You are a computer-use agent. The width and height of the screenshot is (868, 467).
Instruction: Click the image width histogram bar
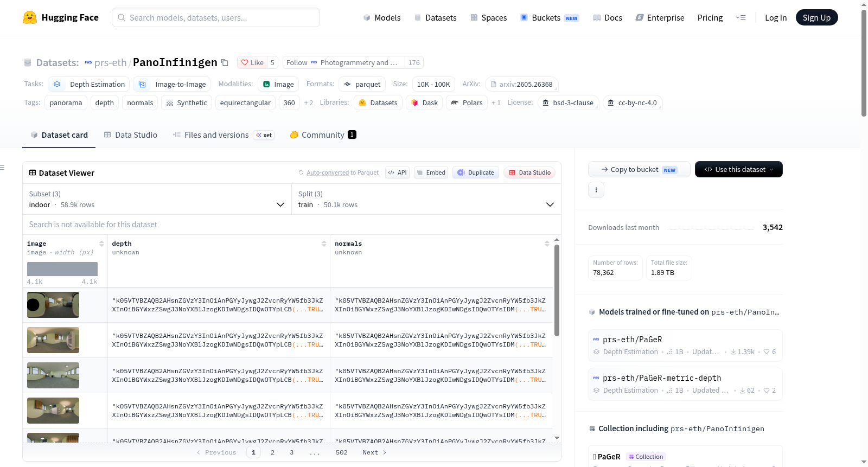(62, 269)
